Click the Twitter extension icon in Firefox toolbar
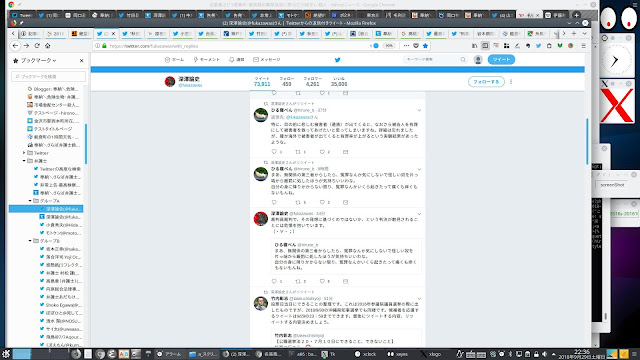640x360 pixels. [x=538, y=46]
